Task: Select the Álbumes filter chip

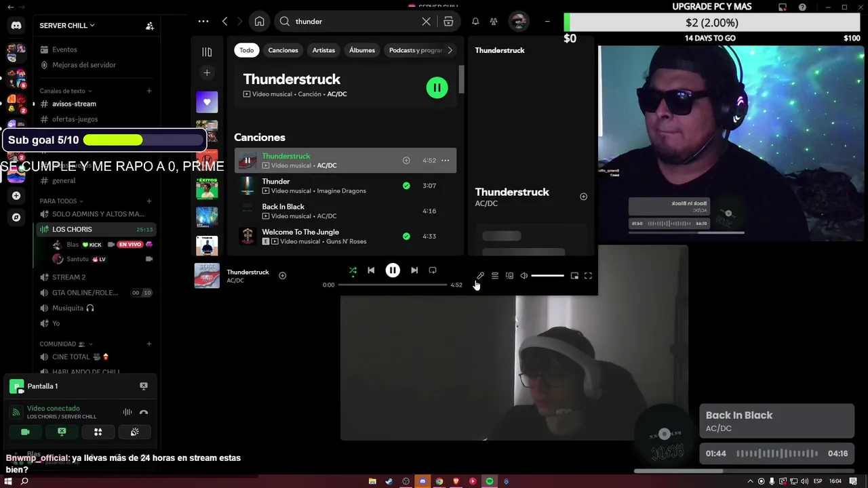Action: click(x=362, y=50)
